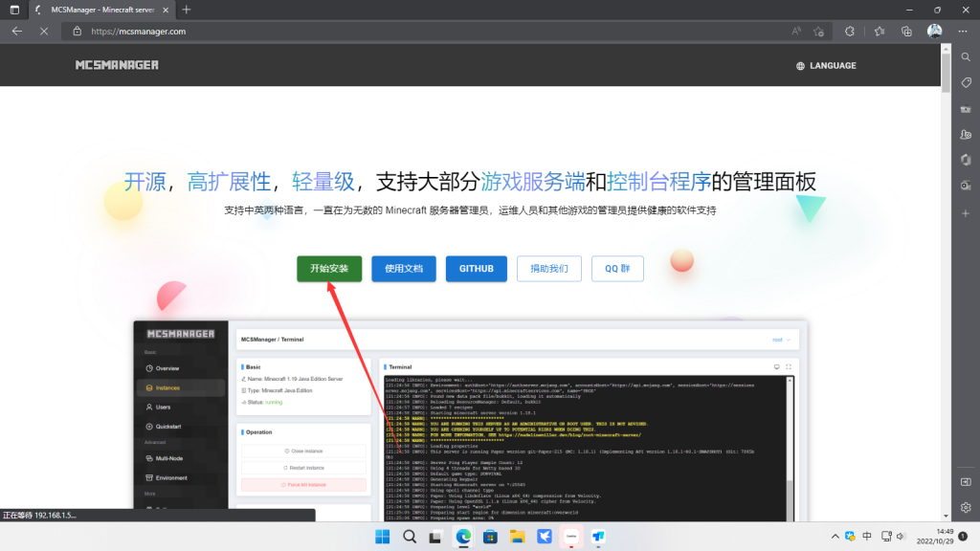
Task: Open the 使用文档 button
Action: pyautogui.click(x=404, y=269)
